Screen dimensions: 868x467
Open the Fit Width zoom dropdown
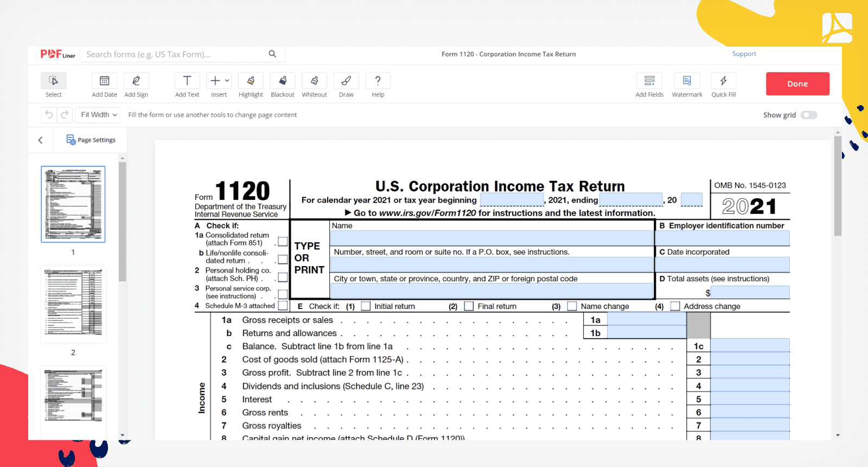pos(99,115)
